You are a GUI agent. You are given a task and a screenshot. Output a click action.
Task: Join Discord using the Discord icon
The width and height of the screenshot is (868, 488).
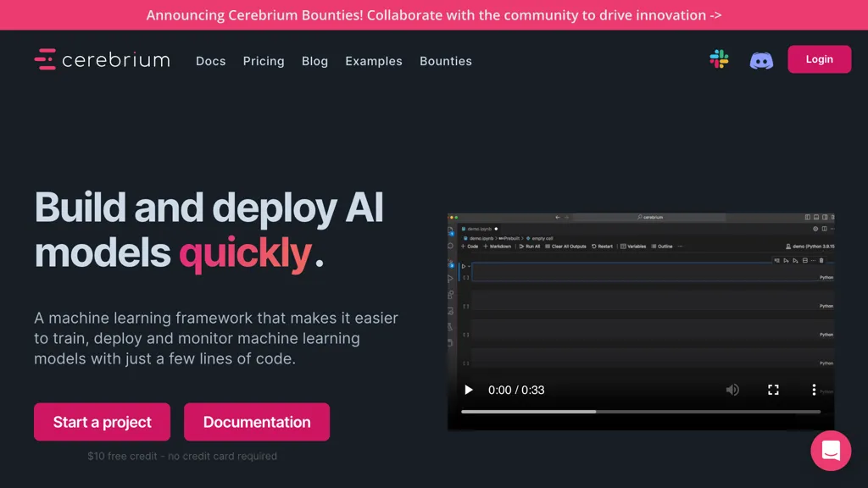click(761, 59)
